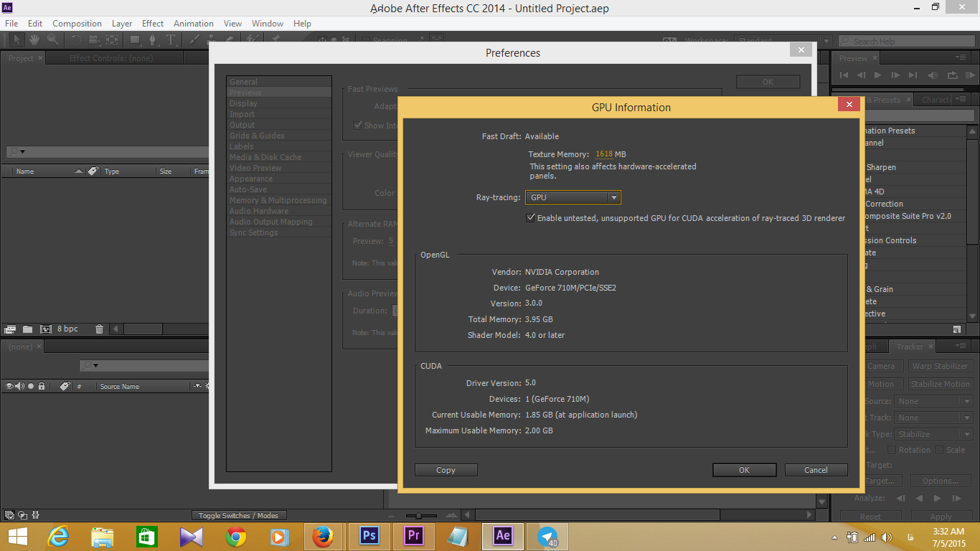The image size is (980, 551).
Task: Click the Texture Memory 1618 value
Action: pos(604,154)
